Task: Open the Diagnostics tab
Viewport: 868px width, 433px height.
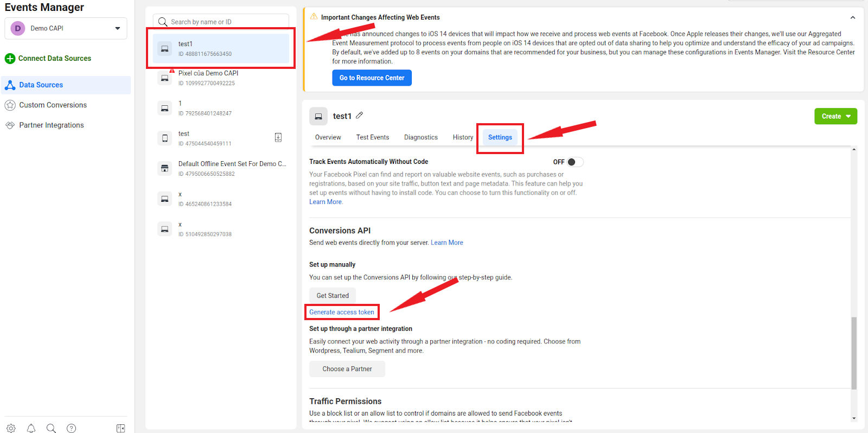Action: tap(421, 137)
